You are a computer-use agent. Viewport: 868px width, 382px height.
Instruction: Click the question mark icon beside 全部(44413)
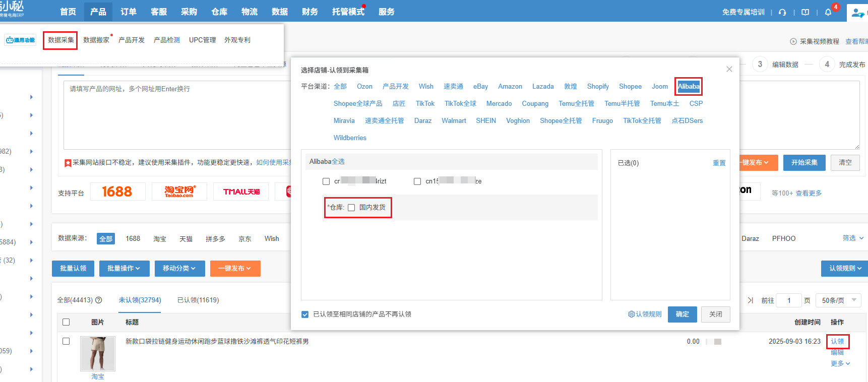(99, 300)
